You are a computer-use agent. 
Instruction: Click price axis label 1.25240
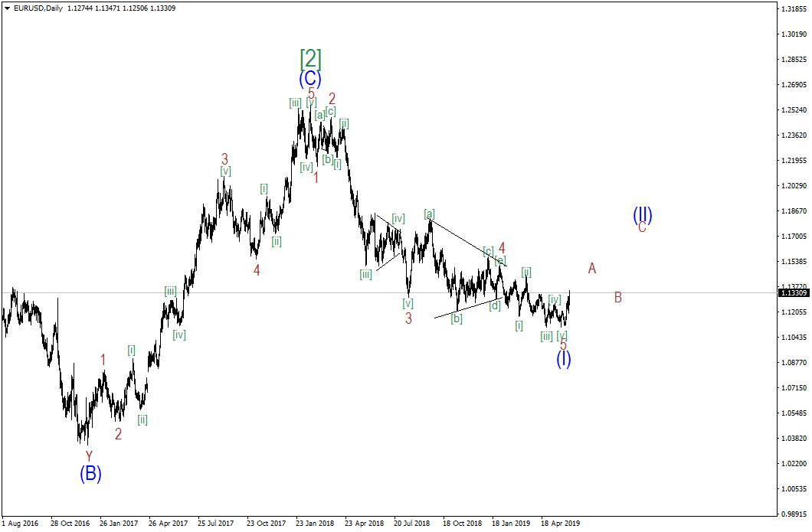(x=794, y=110)
